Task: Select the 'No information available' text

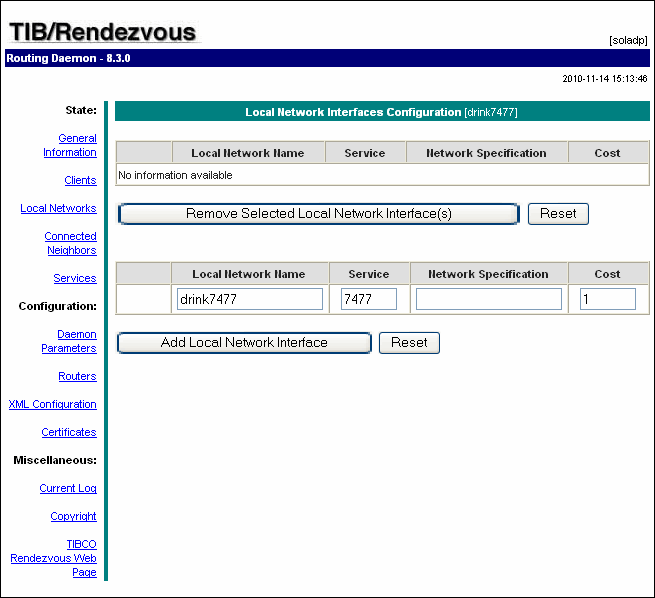Action: 175,175
